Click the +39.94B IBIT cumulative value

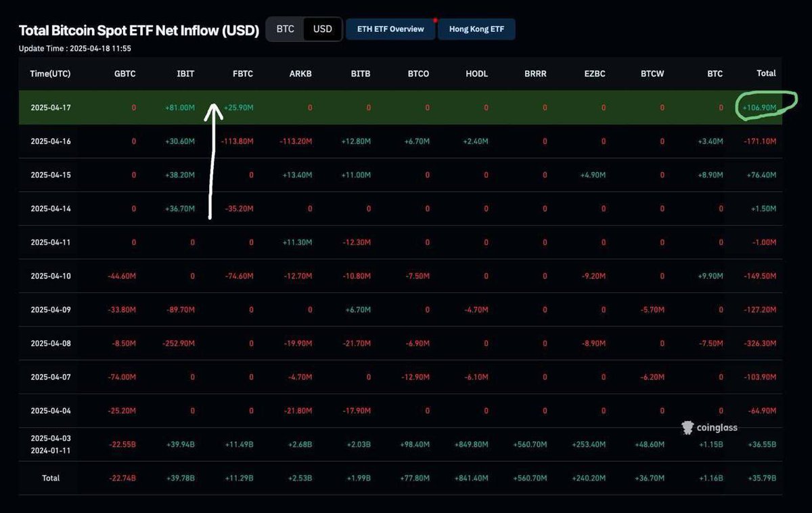(x=181, y=445)
